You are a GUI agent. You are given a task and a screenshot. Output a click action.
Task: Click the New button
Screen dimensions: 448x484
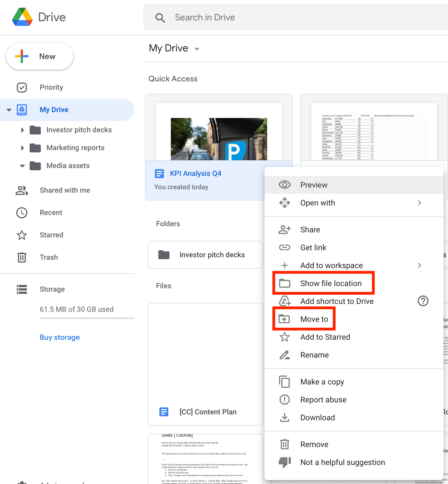pyautogui.click(x=39, y=56)
